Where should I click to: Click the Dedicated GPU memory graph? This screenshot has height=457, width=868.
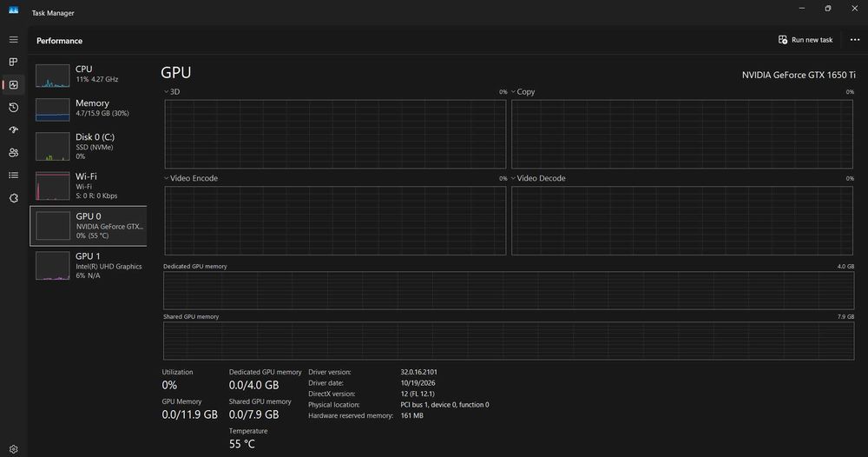(509, 290)
